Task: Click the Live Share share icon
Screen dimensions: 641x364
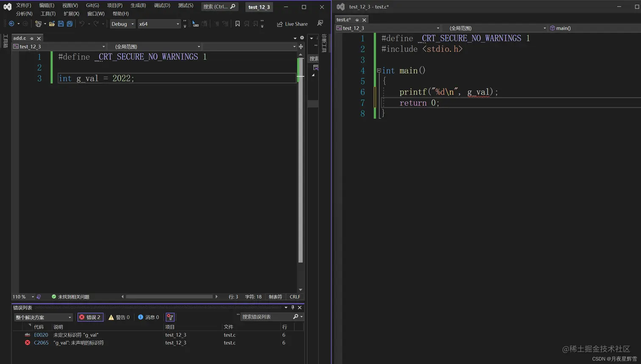Action: [280, 24]
